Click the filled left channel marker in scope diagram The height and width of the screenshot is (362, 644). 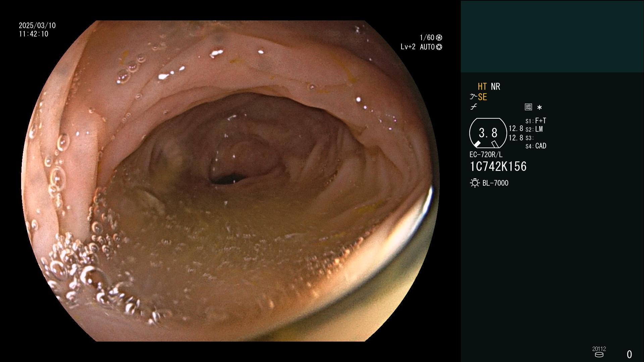pos(477,144)
